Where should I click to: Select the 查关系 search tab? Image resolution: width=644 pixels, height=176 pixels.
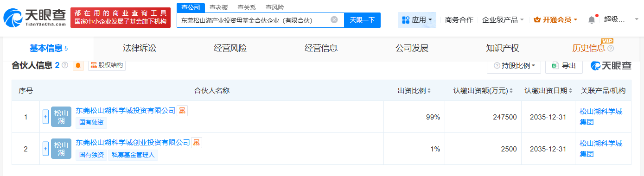(246, 7)
